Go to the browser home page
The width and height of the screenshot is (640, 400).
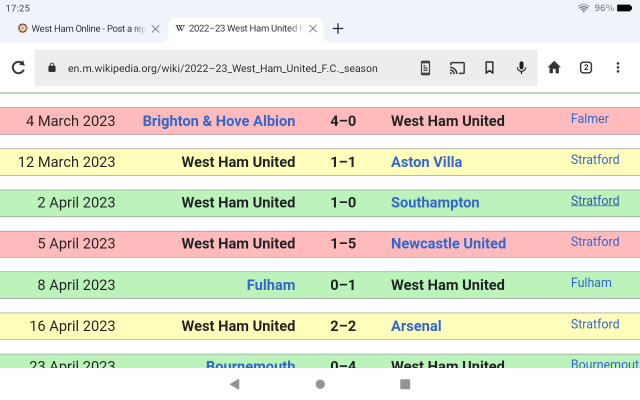(x=554, y=68)
